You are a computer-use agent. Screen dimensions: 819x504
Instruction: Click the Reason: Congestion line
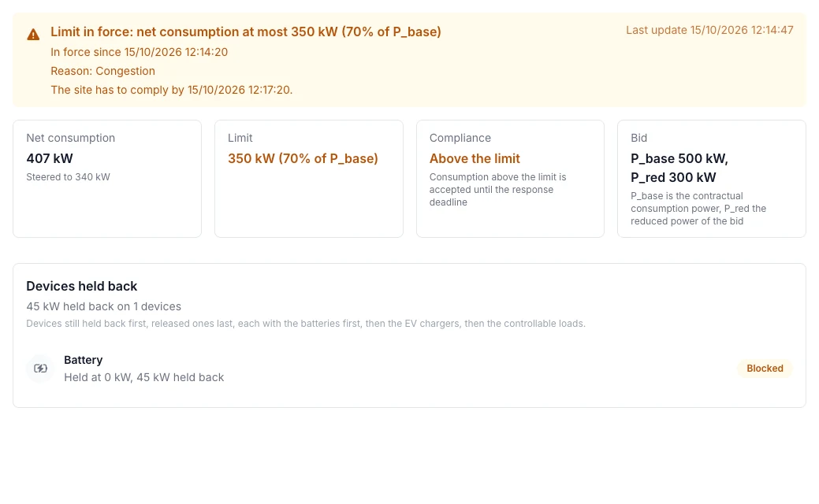click(x=103, y=71)
